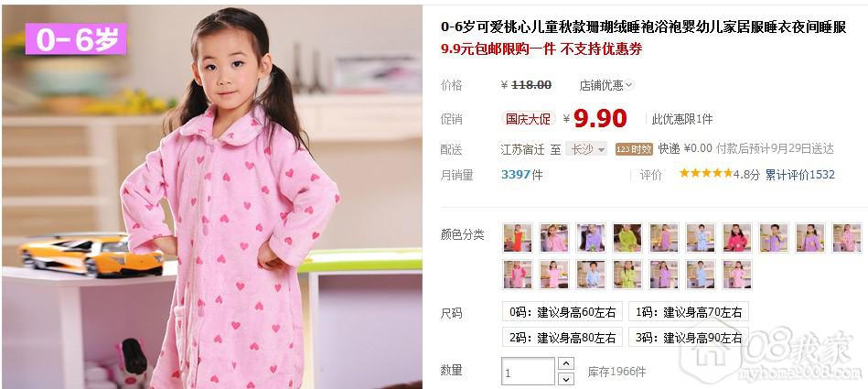Select size 2码 建议身高80左右
The image size is (868, 389).
563,337
